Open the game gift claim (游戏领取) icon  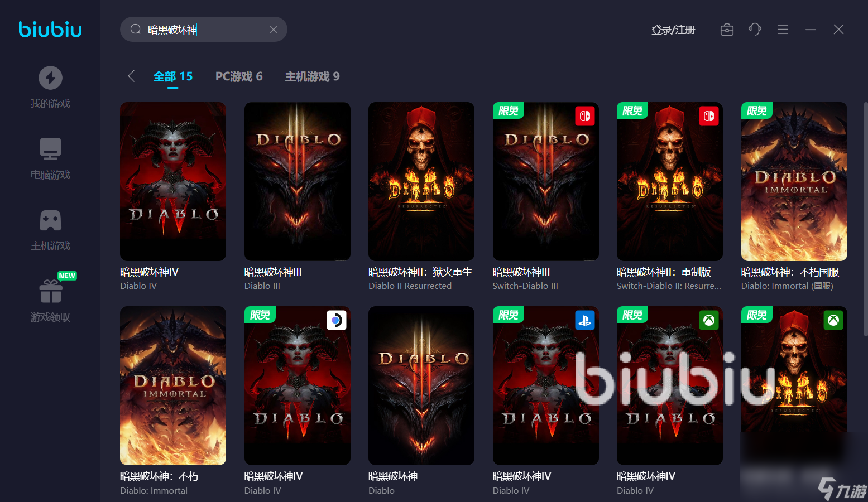(x=50, y=291)
